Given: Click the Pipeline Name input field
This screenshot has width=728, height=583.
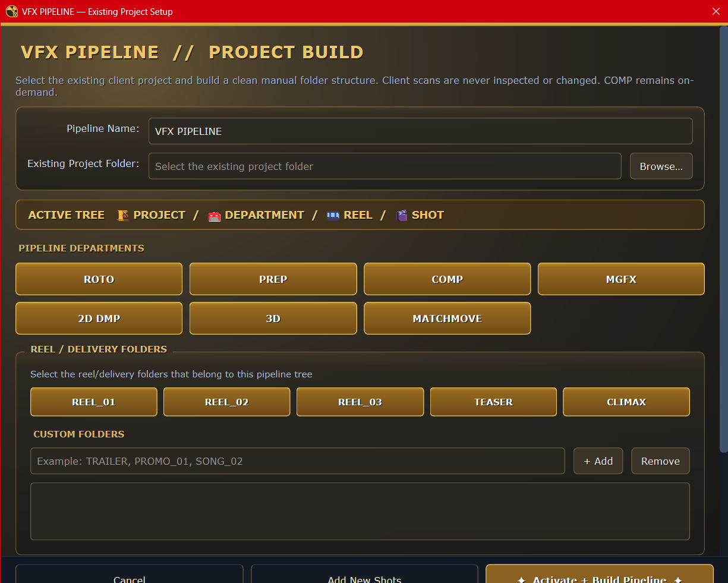Looking at the screenshot, I should click(421, 131).
